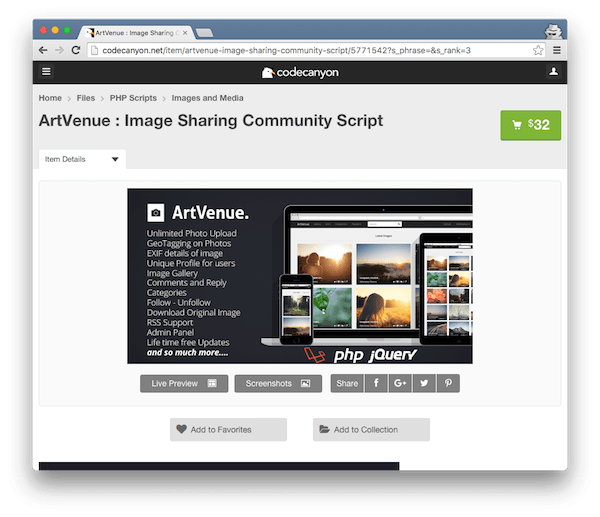Open the user account icon
Viewport: 600px width, 517px height.
pos(553,72)
